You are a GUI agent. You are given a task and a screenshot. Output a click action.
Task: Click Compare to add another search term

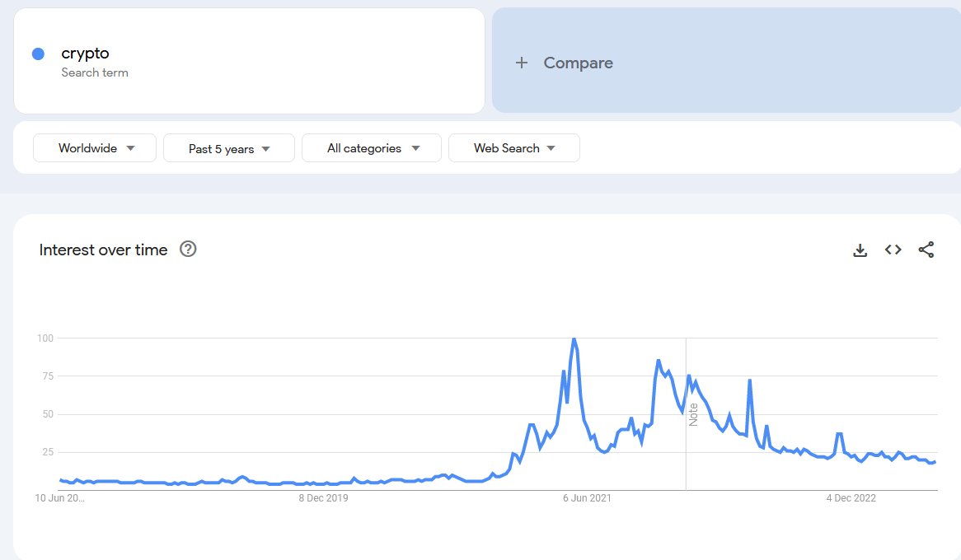(x=577, y=62)
